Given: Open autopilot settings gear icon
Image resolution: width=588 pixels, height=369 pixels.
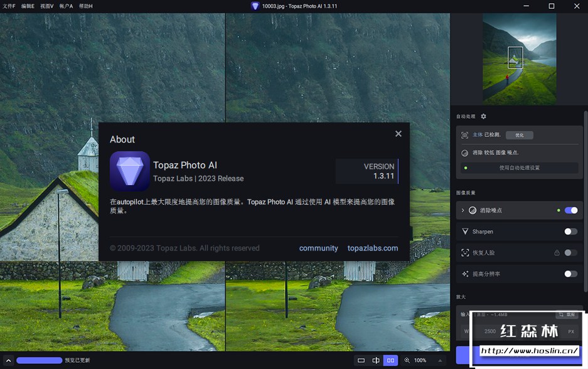Looking at the screenshot, I should [x=483, y=116].
